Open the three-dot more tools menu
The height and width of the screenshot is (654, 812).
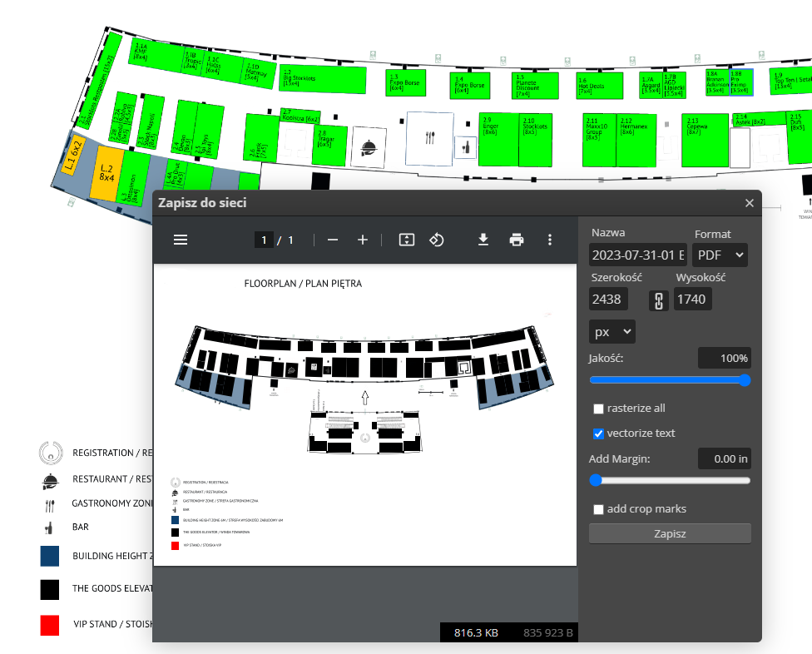(549, 240)
